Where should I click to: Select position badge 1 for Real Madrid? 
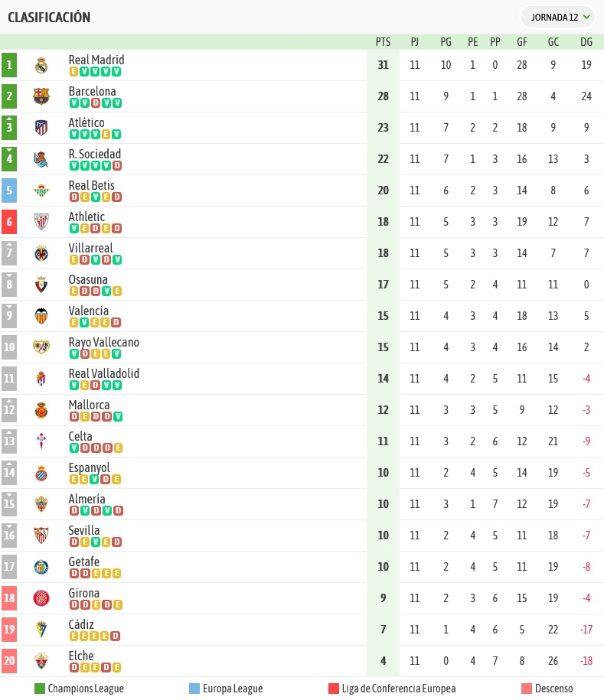point(9,65)
